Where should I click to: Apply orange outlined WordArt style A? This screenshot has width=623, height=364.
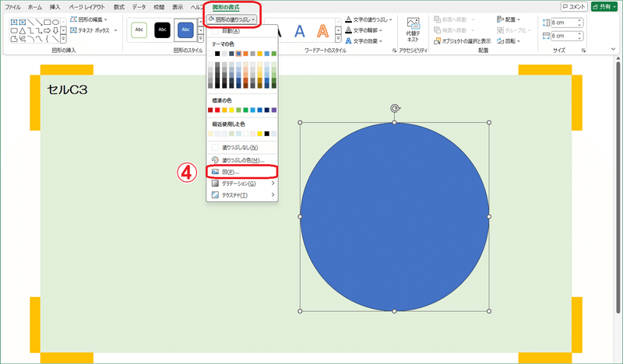point(323,30)
